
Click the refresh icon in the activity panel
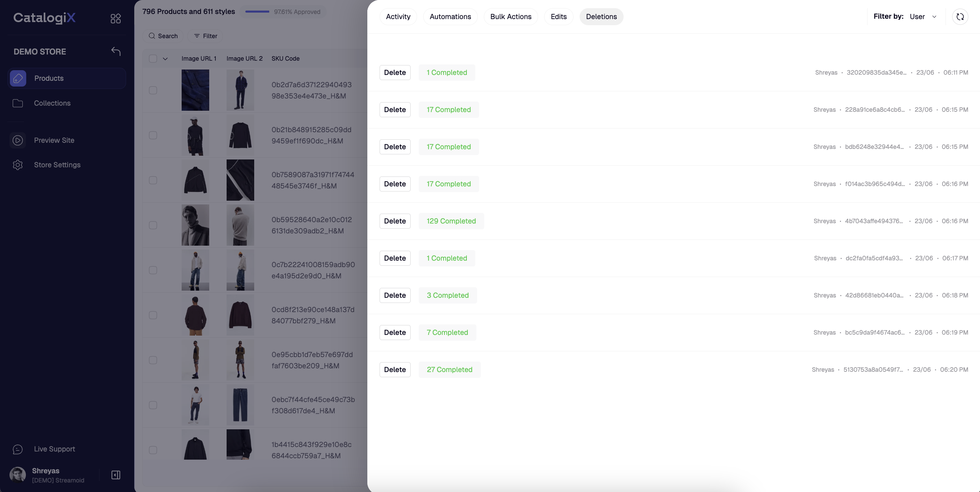[960, 17]
